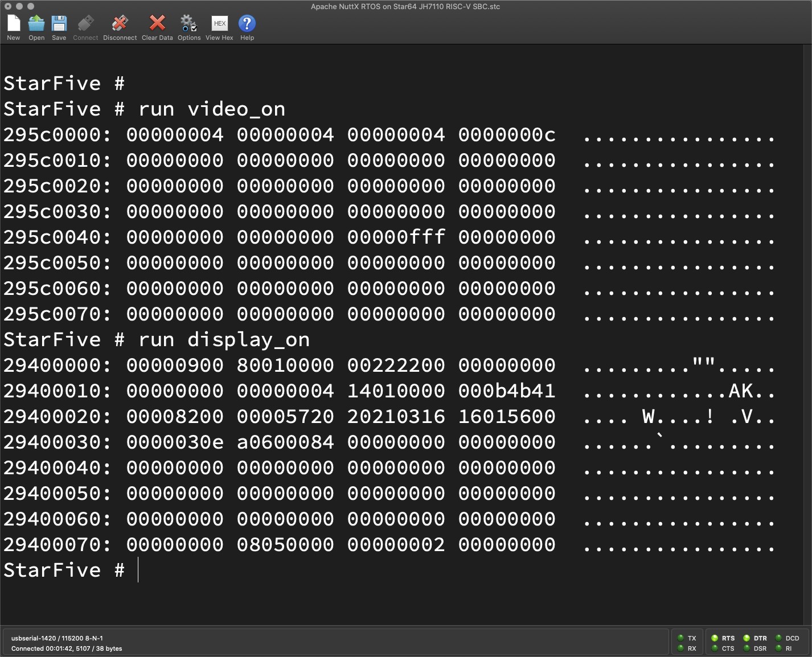Click the Connected 00:01:42 status text

[x=67, y=648]
